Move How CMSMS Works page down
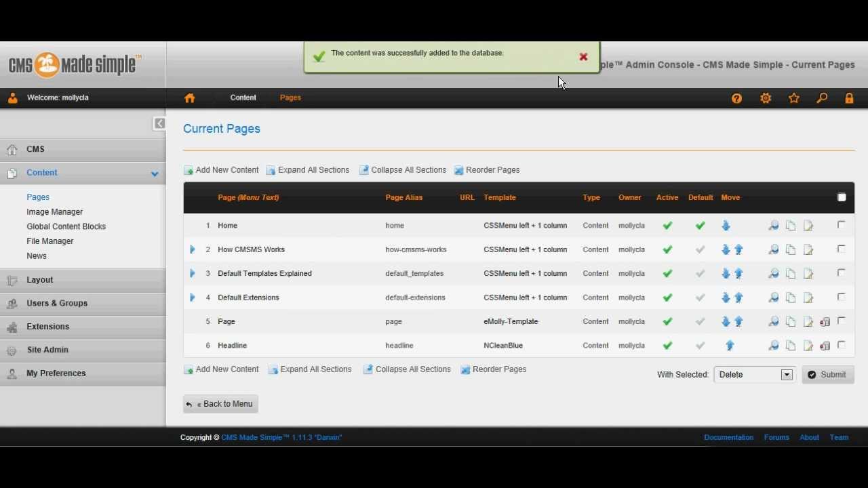 pyautogui.click(x=726, y=250)
